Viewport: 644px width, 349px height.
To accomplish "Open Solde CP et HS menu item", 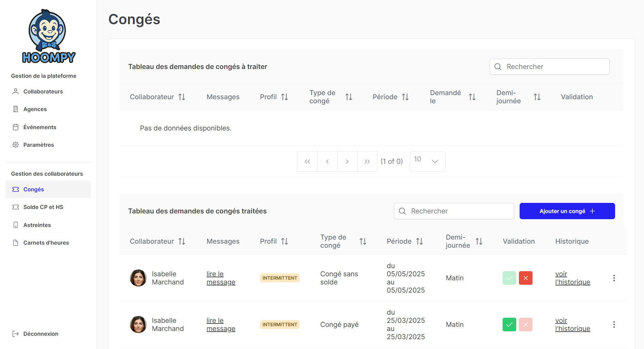I will coord(43,207).
